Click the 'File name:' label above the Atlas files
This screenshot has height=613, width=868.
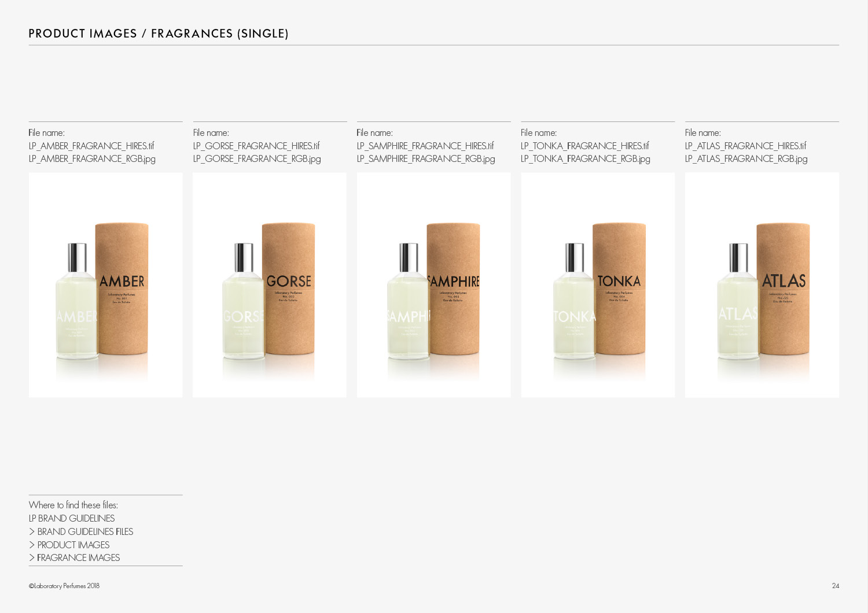coord(703,133)
